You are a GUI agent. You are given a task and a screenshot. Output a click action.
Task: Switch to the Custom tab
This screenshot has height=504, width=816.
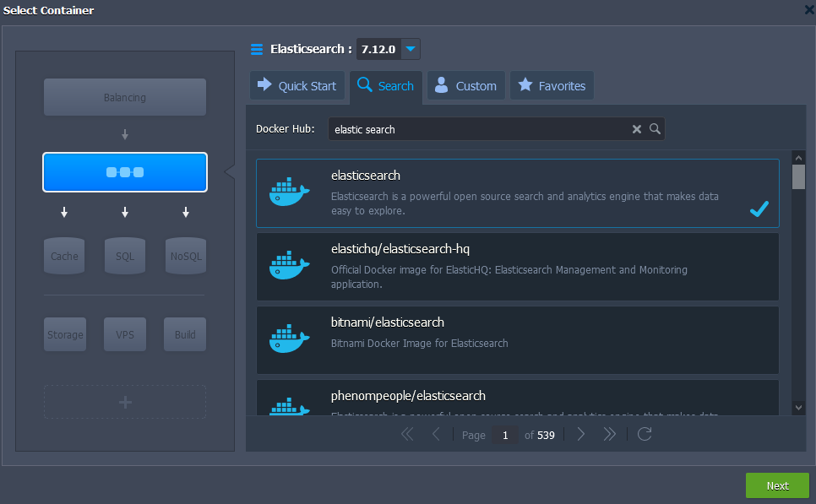[465, 85]
